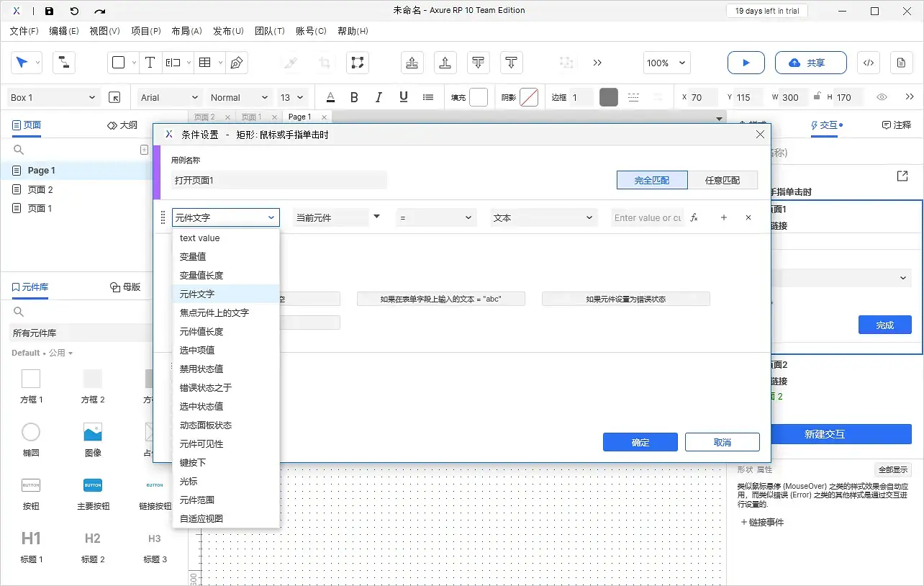This screenshot has width=924, height=586.
Task: Toggle bold formatting
Action: click(354, 96)
